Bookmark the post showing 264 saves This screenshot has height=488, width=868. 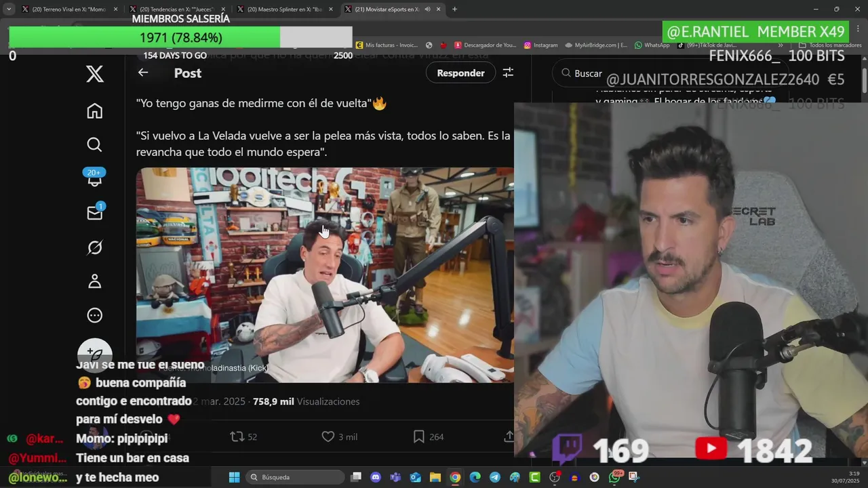coord(419,436)
